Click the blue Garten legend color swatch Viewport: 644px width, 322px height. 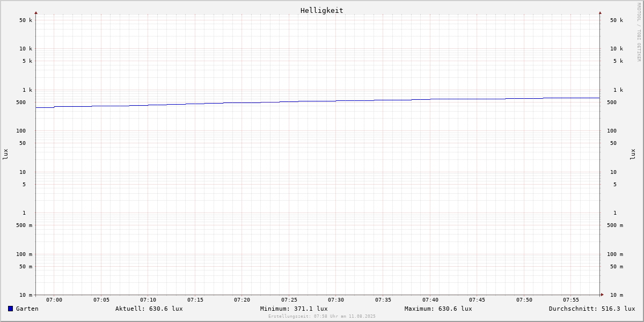pos(10,309)
